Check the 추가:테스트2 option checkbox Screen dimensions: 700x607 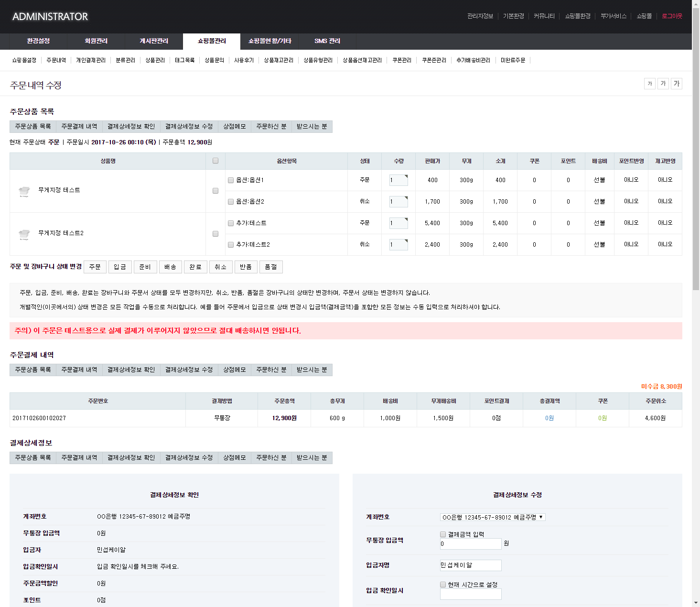click(231, 245)
